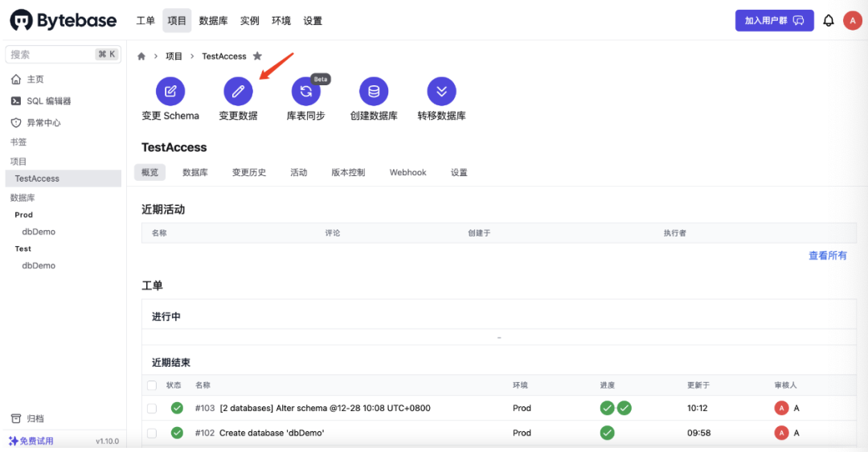The width and height of the screenshot is (868, 452).
Task: Click second progress checkmark of issue #103
Action: click(x=624, y=409)
